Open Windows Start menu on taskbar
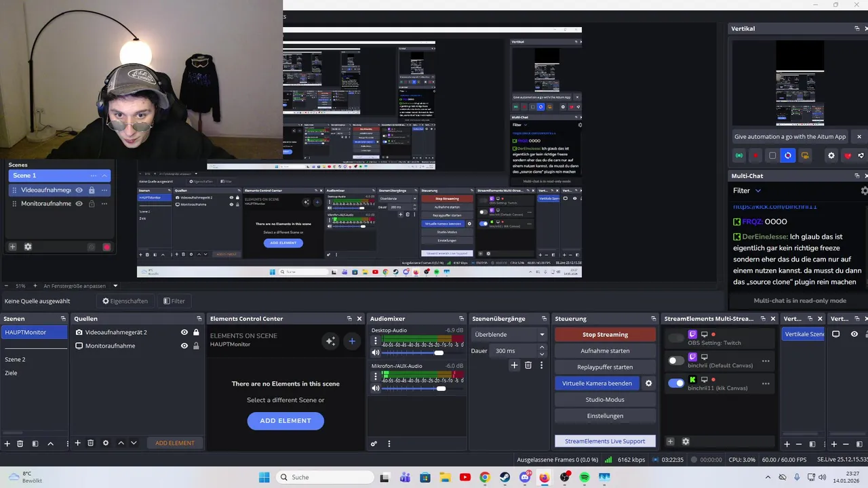Viewport: 868px width, 488px height. (x=264, y=477)
